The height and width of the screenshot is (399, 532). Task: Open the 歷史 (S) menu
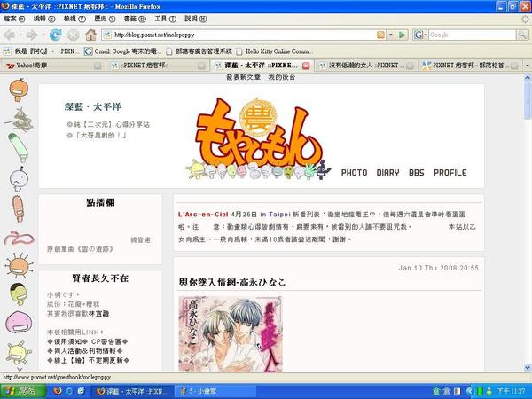point(105,19)
